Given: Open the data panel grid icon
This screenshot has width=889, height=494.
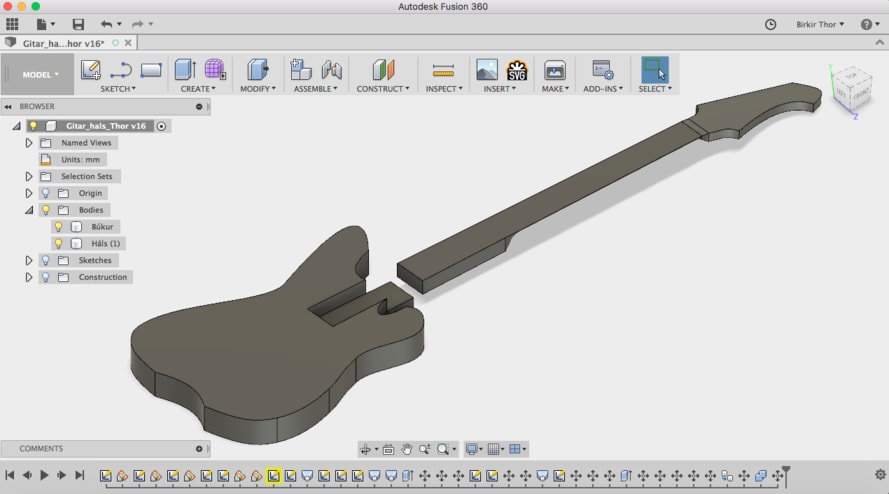Looking at the screenshot, I should [12, 24].
